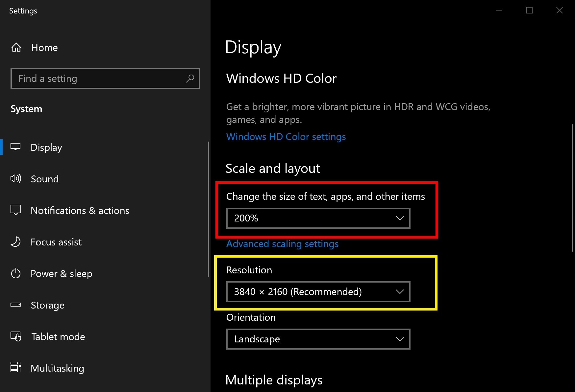Click the Tablet mode icon

16,336
